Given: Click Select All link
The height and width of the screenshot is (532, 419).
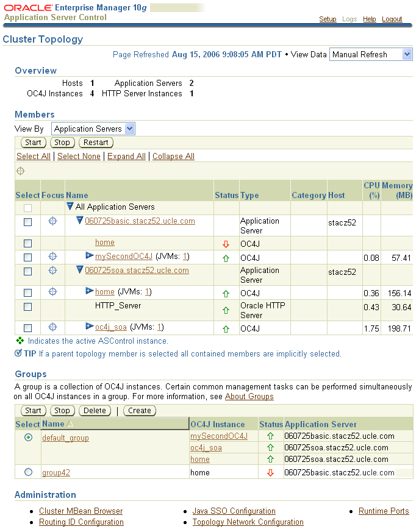Looking at the screenshot, I should pos(34,156).
